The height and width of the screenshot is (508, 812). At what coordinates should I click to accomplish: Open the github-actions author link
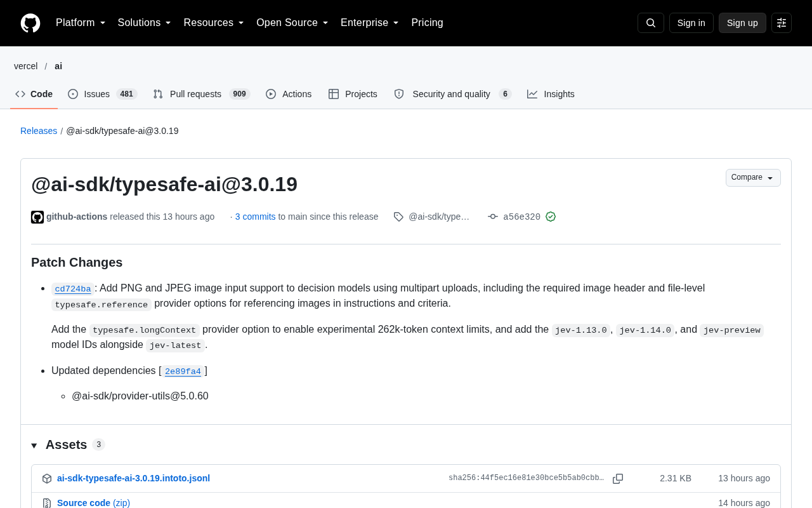[x=77, y=217]
